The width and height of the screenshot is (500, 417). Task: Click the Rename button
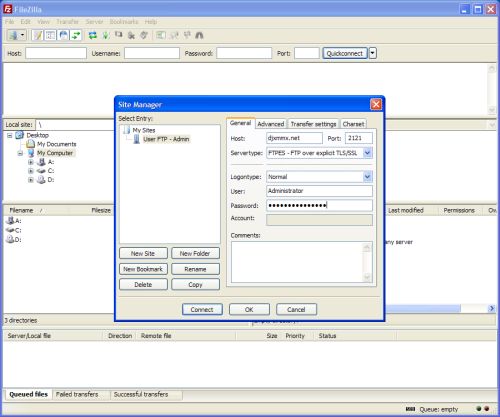tap(195, 269)
